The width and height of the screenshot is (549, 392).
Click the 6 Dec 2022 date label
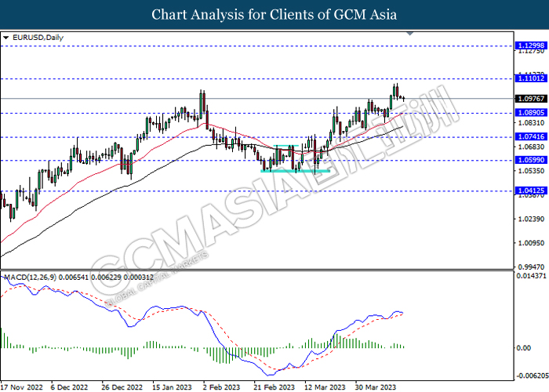click(69, 387)
